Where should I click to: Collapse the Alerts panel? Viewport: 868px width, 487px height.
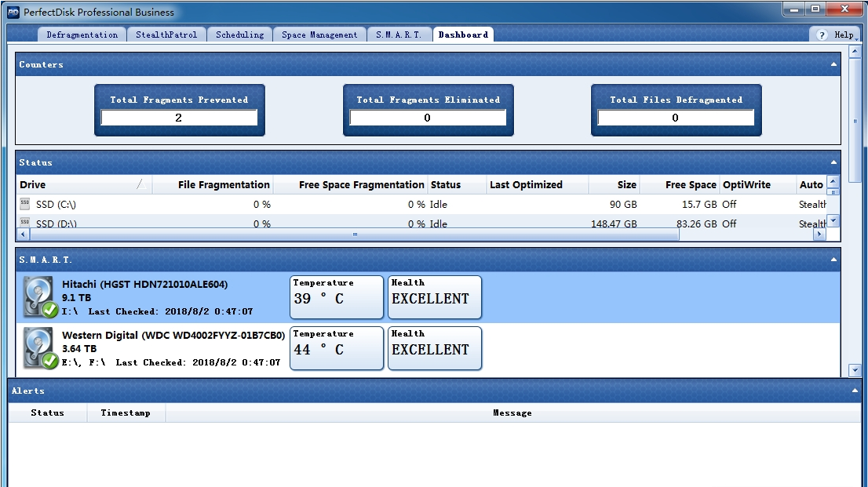[853, 391]
